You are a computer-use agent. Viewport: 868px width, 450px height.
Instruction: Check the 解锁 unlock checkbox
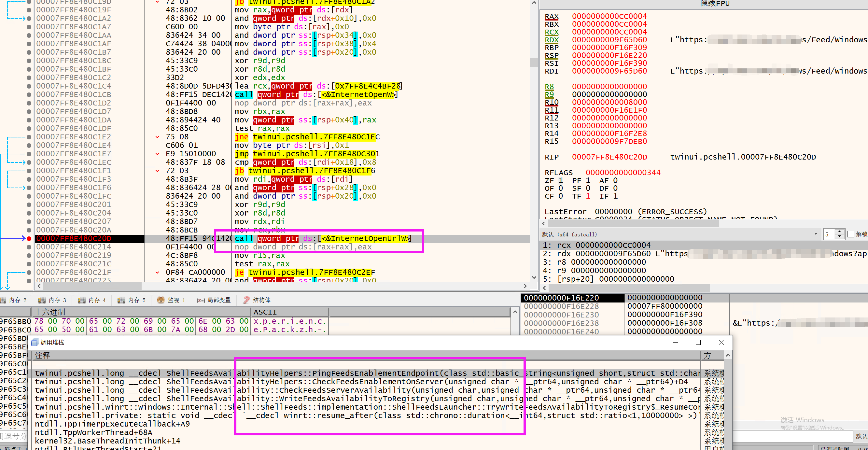[x=850, y=234]
